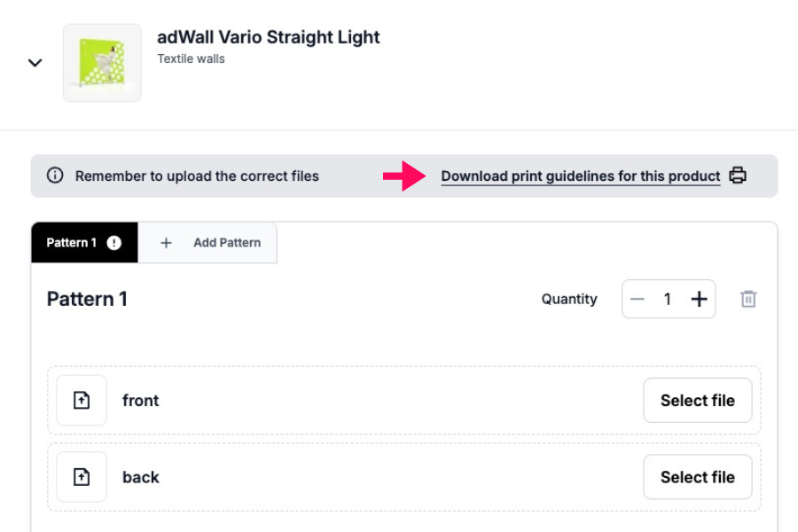The height and width of the screenshot is (532, 798).
Task: Collapse the adWall Vario product chevron
Action: click(35, 63)
